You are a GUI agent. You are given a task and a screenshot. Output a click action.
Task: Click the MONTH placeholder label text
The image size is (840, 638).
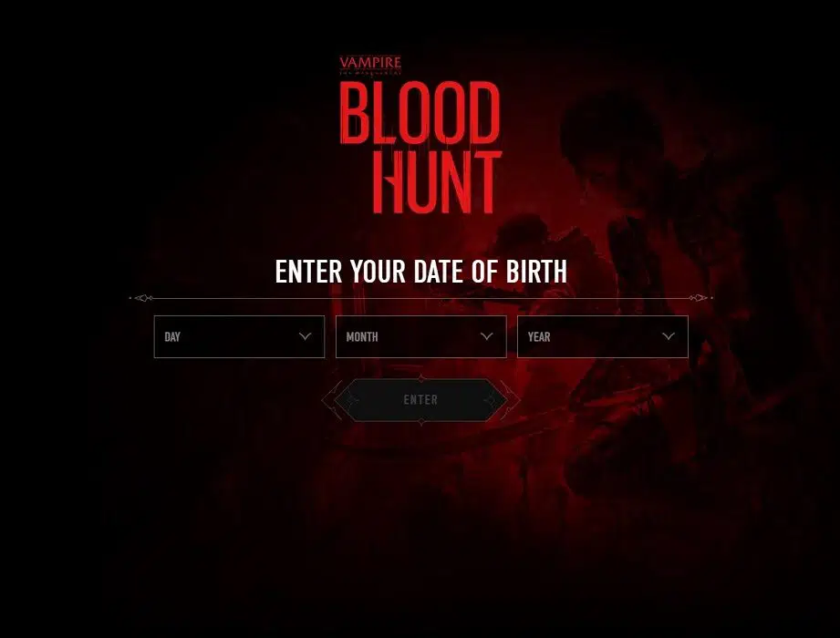(x=362, y=336)
